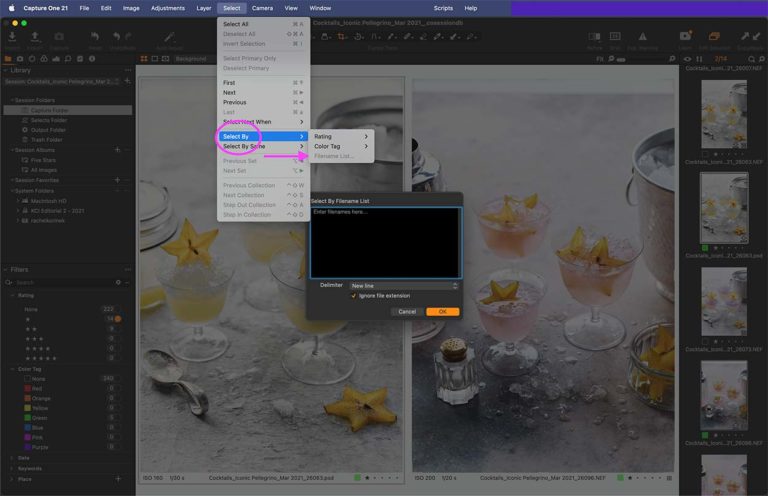Click the Capture camera toolbar icon
Screen dimensions: 768x496
[59, 37]
